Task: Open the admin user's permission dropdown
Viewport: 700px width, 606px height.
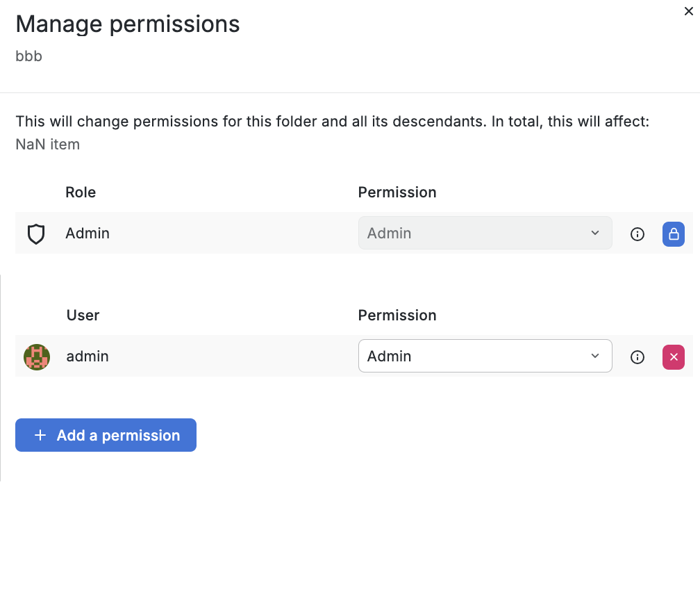Action: pos(485,356)
